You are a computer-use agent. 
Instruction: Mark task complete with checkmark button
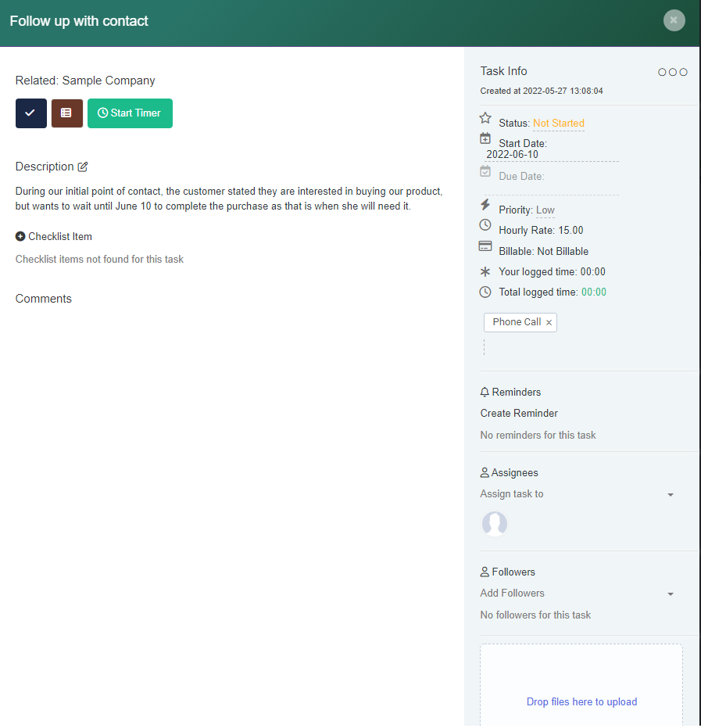click(x=31, y=113)
